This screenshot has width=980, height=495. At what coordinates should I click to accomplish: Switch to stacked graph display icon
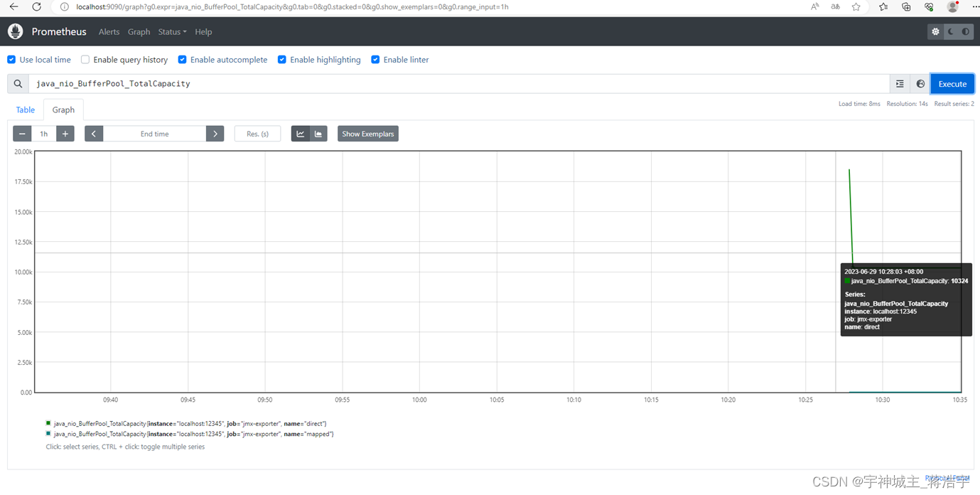[x=318, y=133]
